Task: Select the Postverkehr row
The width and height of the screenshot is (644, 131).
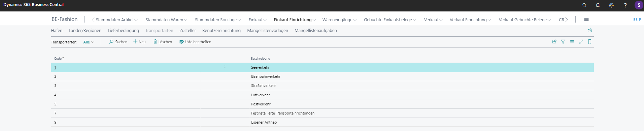Action: point(322,104)
